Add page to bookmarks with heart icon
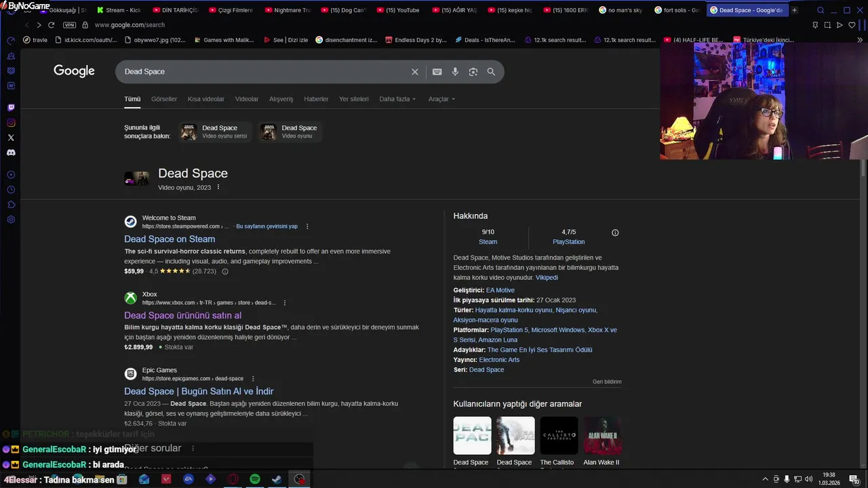This screenshot has height=488, width=868. pos(852,25)
